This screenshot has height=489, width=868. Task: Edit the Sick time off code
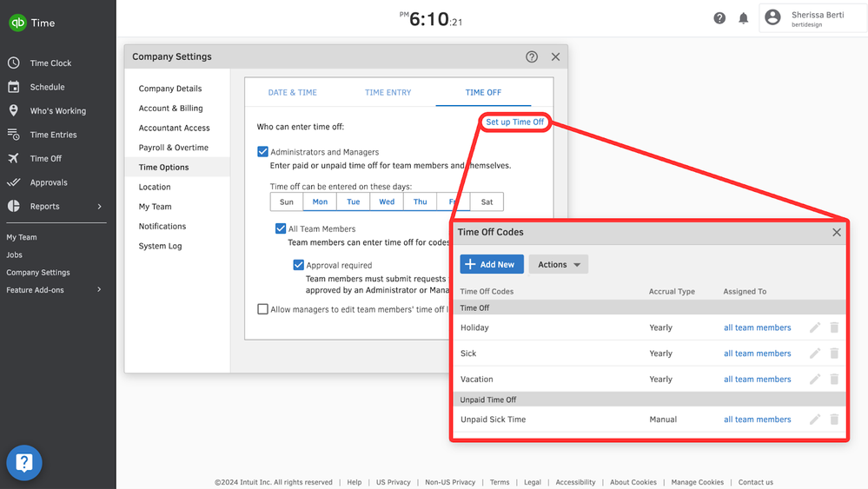pyautogui.click(x=815, y=353)
